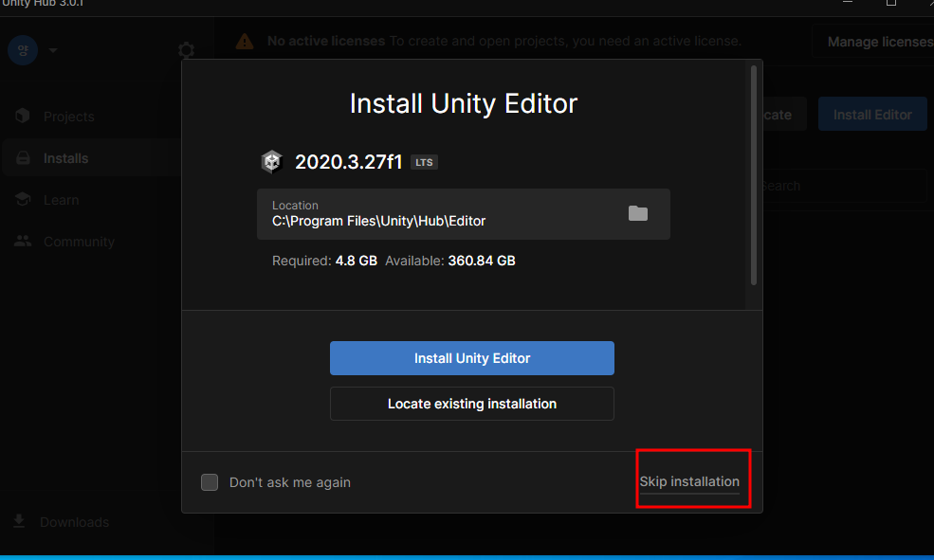Expand the account dropdown arrow
Viewport: 934px width, 560px height.
(x=53, y=50)
